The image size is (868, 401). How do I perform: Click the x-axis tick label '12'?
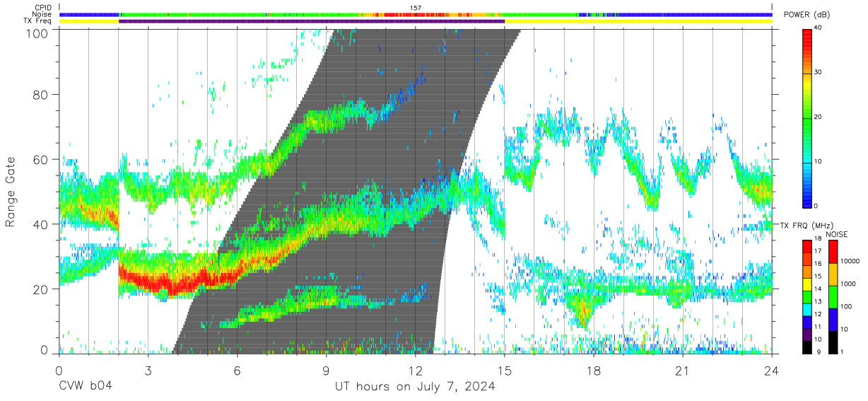(415, 371)
